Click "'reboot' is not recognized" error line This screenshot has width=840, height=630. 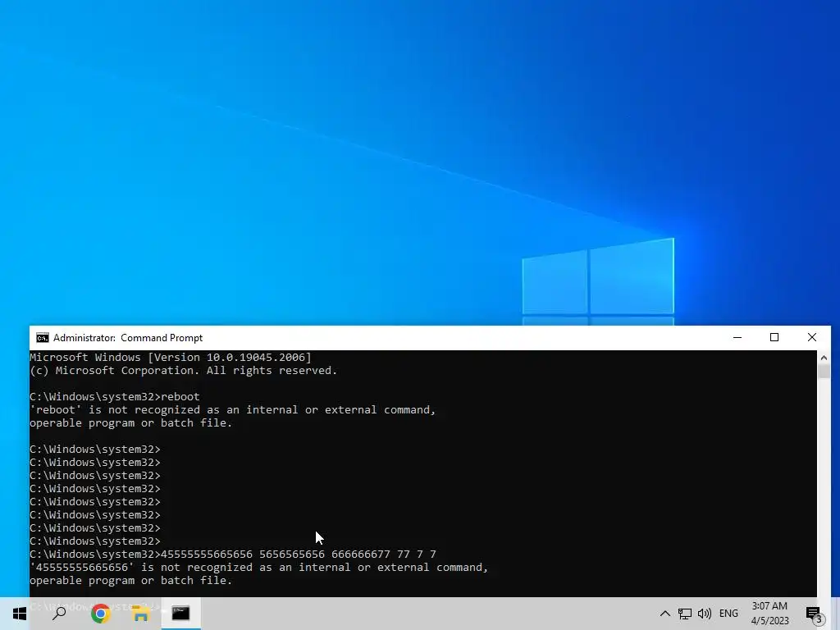pos(233,410)
